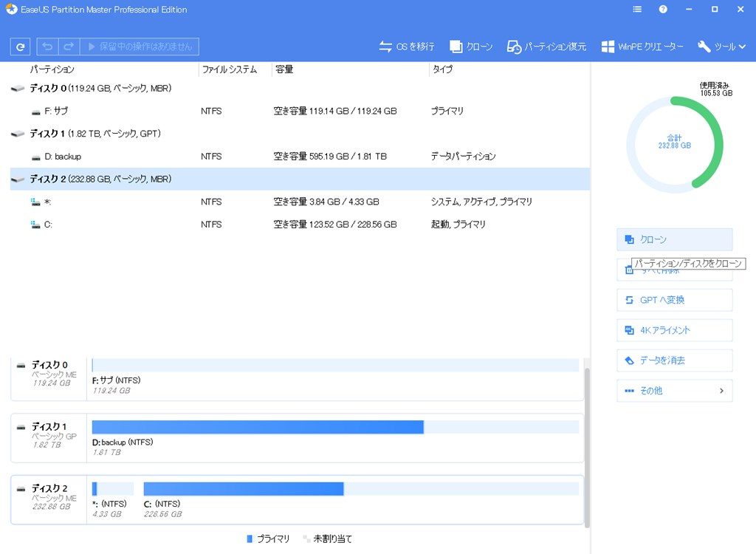Viewport: 756px width, 554px height.
Task: Select ディスク 0 header in the disk map
Action: (x=49, y=379)
